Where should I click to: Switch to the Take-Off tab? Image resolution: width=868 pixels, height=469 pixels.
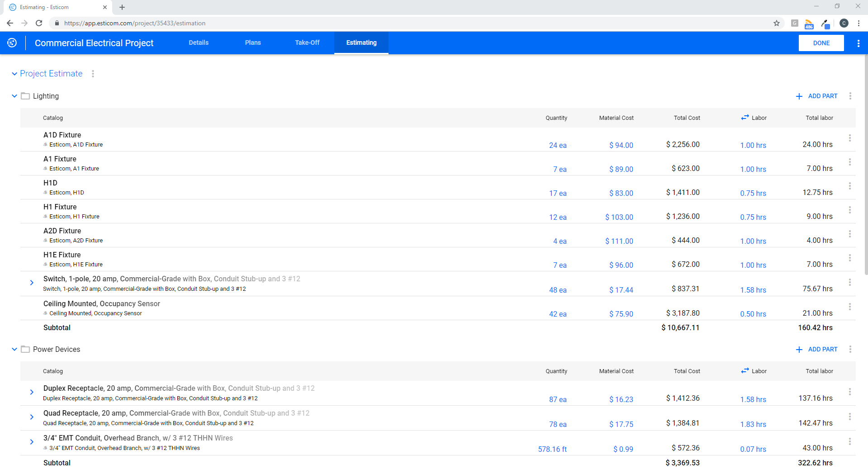pyautogui.click(x=307, y=43)
